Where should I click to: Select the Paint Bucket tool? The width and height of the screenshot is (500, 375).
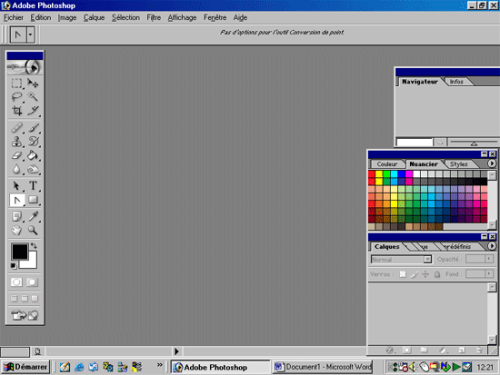point(33,155)
